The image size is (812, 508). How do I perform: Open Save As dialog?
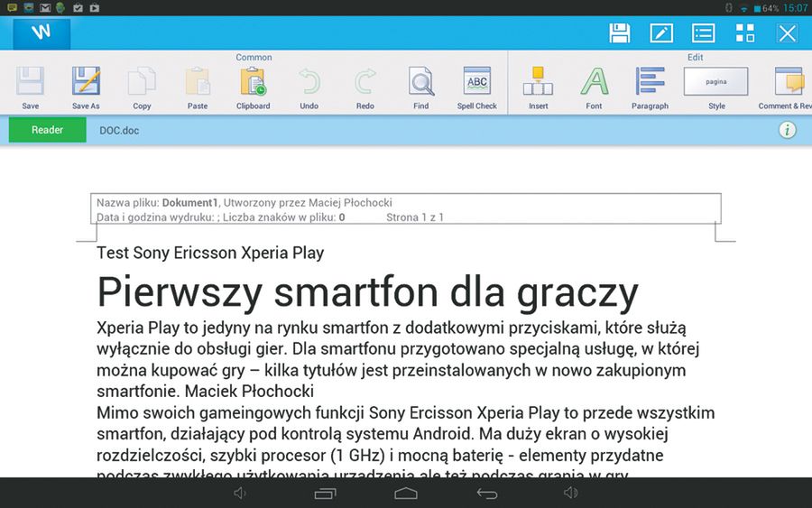(x=86, y=88)
